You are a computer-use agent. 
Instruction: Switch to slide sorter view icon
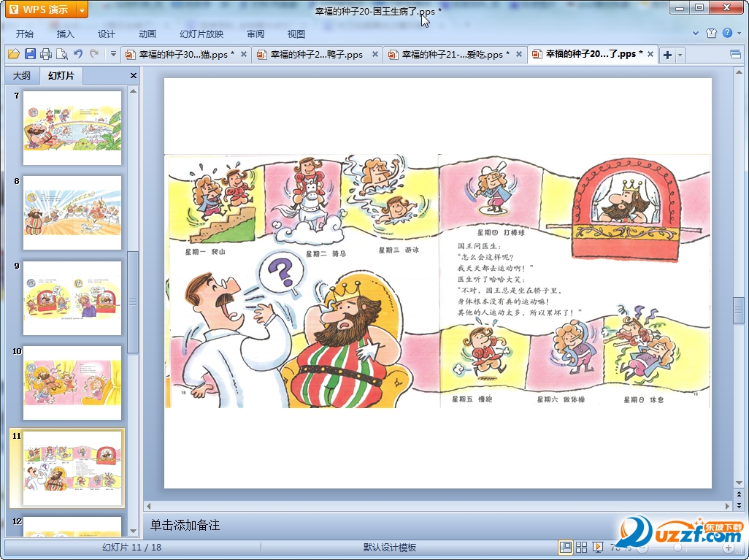tap(581, 547)
